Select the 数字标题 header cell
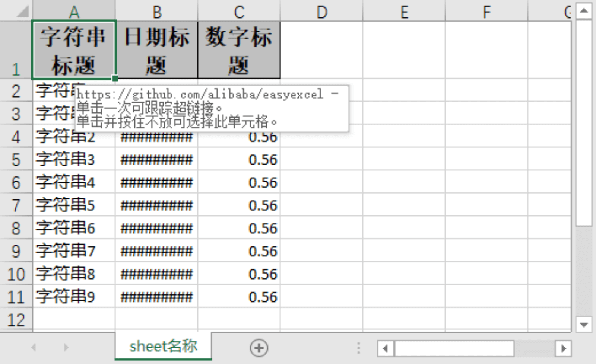Screen dimensions: 596x364 coord(239,50)
